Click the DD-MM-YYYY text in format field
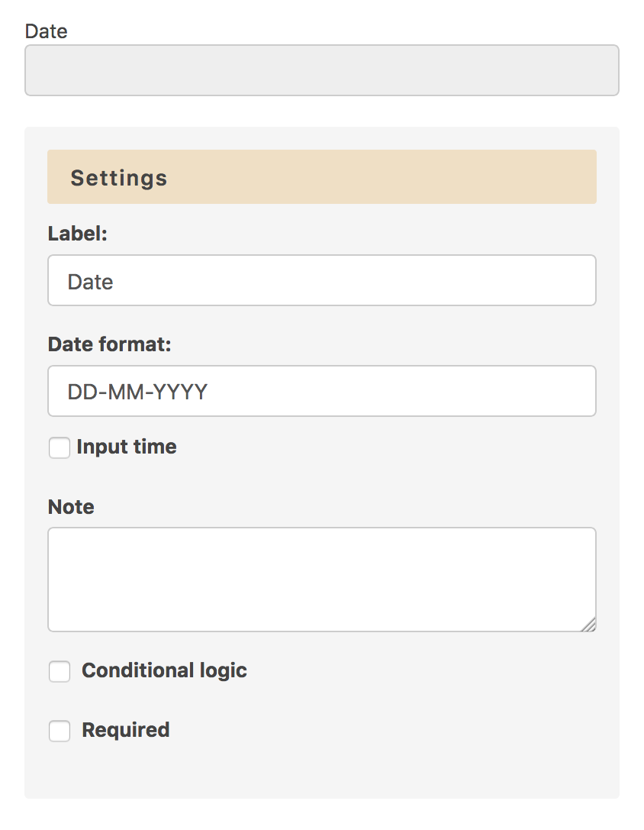 pyautogui.click(x=137, y=392)
